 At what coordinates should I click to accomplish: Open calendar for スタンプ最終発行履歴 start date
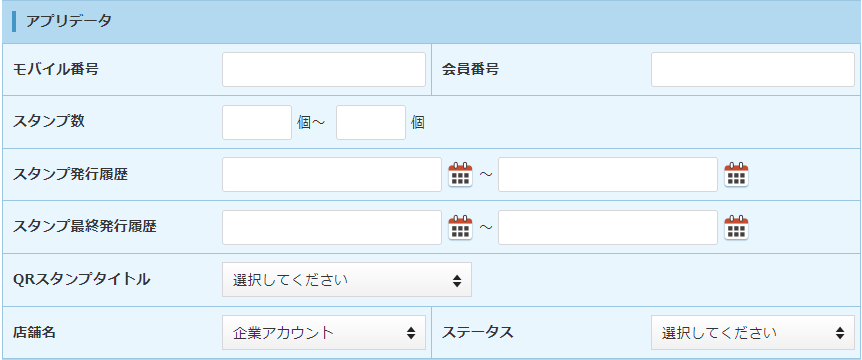(x=461, y=227)
